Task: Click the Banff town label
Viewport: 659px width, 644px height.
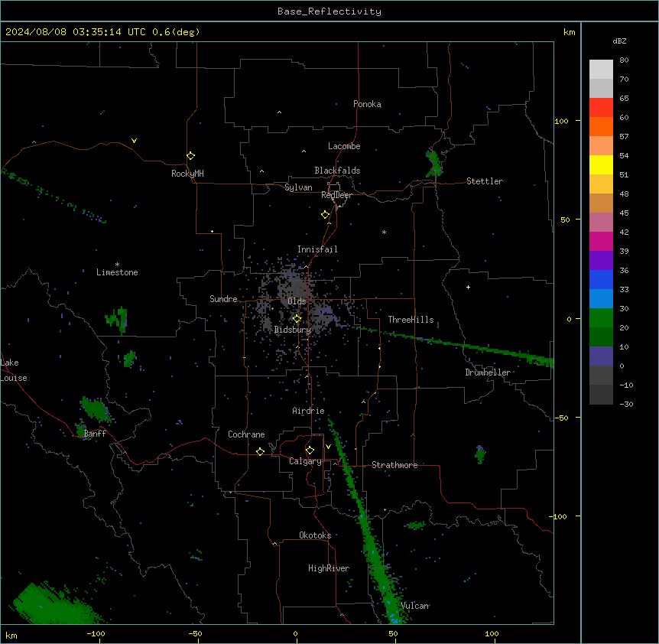Action: click(95, 434)
